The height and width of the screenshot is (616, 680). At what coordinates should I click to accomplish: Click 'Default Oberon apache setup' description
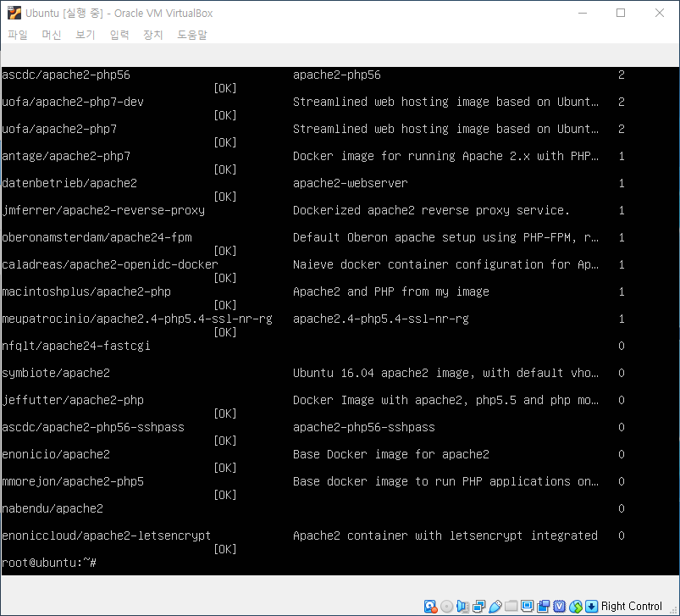(445, 237)
